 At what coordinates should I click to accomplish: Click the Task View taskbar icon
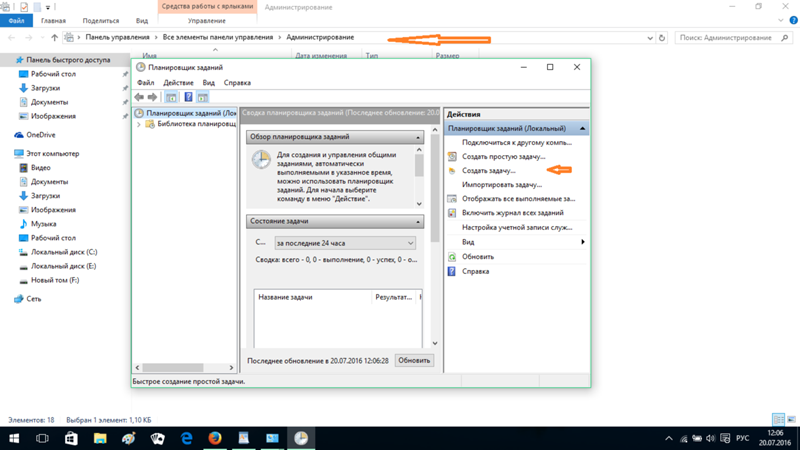(42, 438)
